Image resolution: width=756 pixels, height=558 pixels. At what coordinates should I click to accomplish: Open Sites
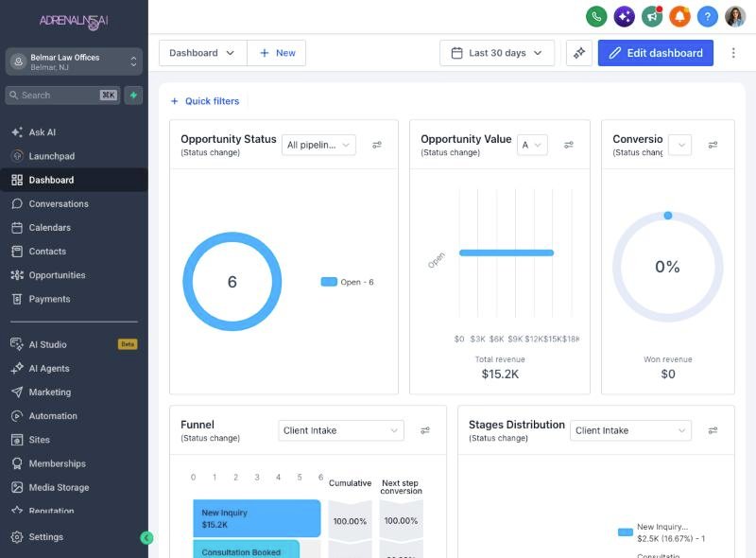(x=74, y=440)
